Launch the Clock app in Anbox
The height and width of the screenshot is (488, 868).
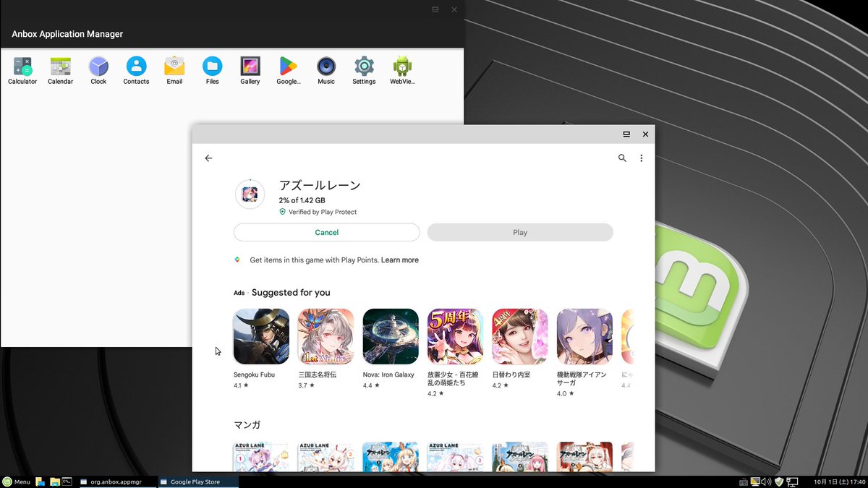pos(98,71)
